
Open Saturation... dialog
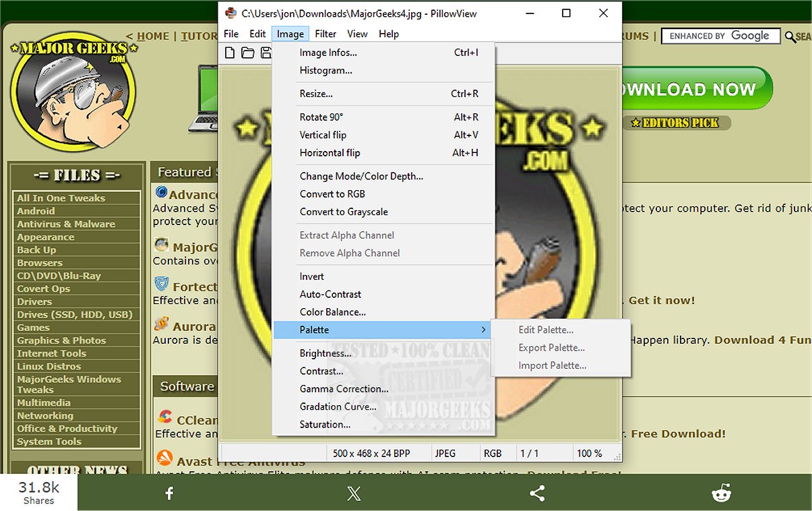point(383,424)
